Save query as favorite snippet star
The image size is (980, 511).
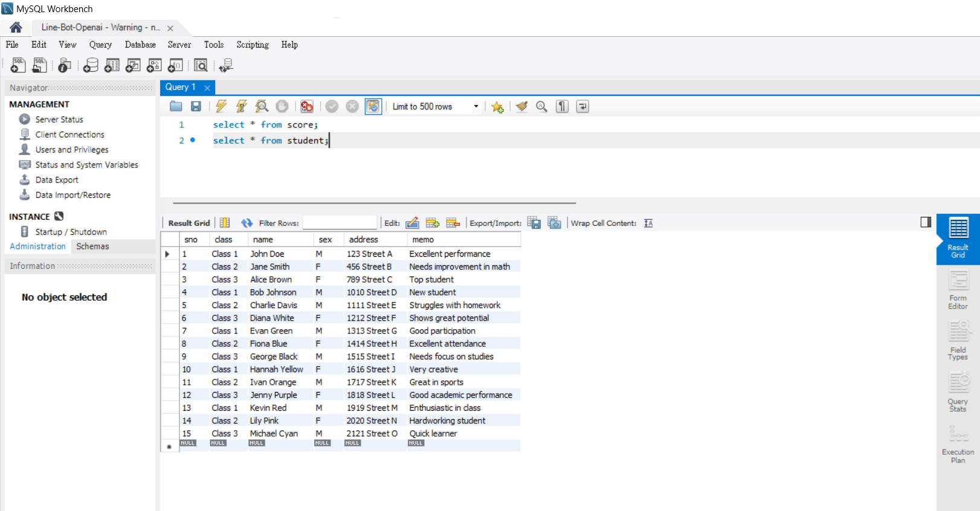(497, 107)
